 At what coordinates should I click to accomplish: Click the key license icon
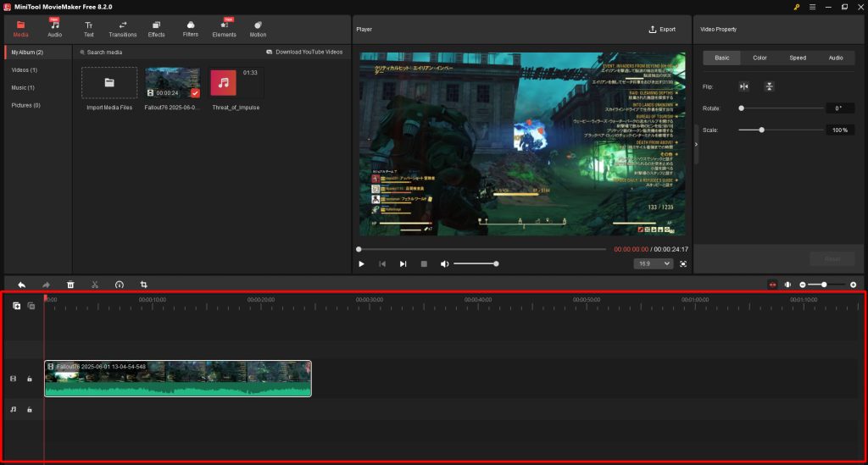pos(797,7)
